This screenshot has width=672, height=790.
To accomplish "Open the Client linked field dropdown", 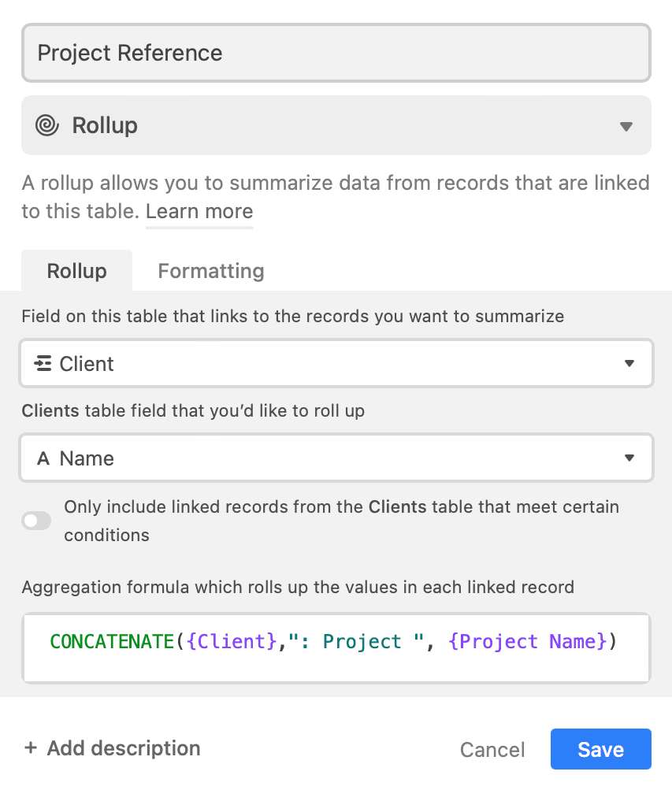I will click(336, 363).
